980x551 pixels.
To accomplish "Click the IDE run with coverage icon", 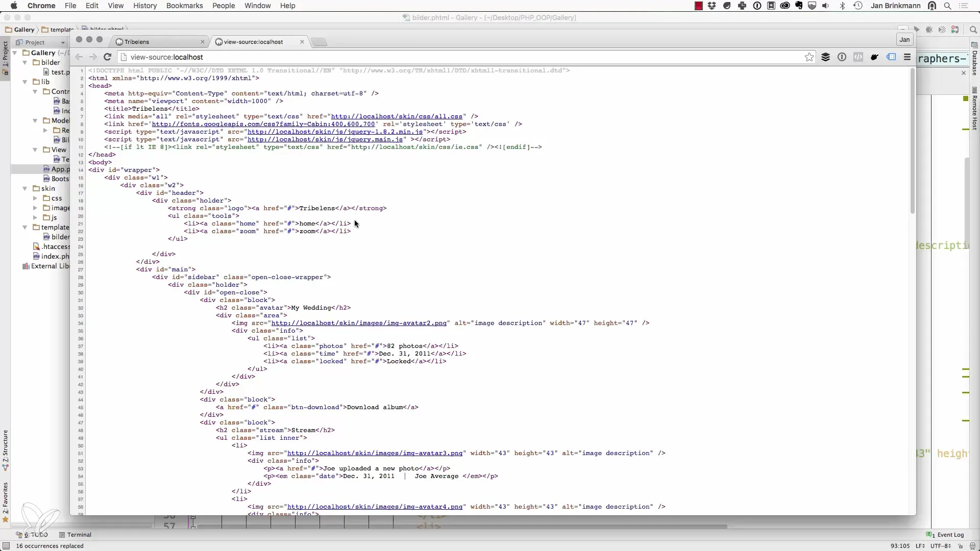I will pos(942,30).
